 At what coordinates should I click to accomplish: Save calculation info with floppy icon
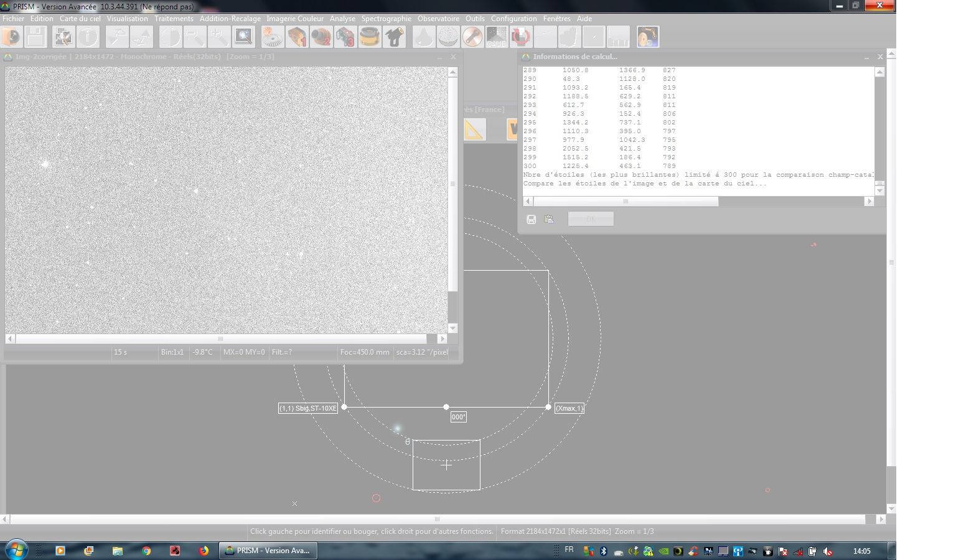(531, 219)
